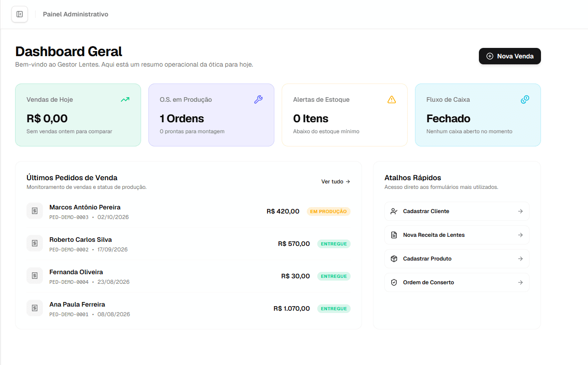Open the Cadastrar Cliente shortcut
This screenshot has width=588, height=365.
[457, 211]
